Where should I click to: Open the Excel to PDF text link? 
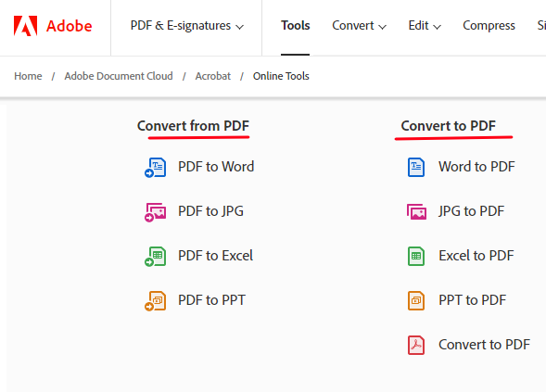coord(476,256)
